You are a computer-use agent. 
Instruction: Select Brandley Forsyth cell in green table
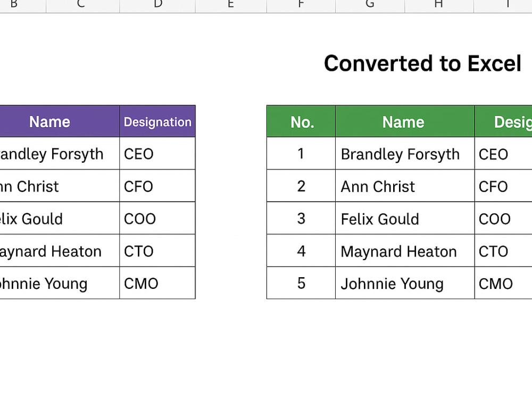(x=405, y=153)
